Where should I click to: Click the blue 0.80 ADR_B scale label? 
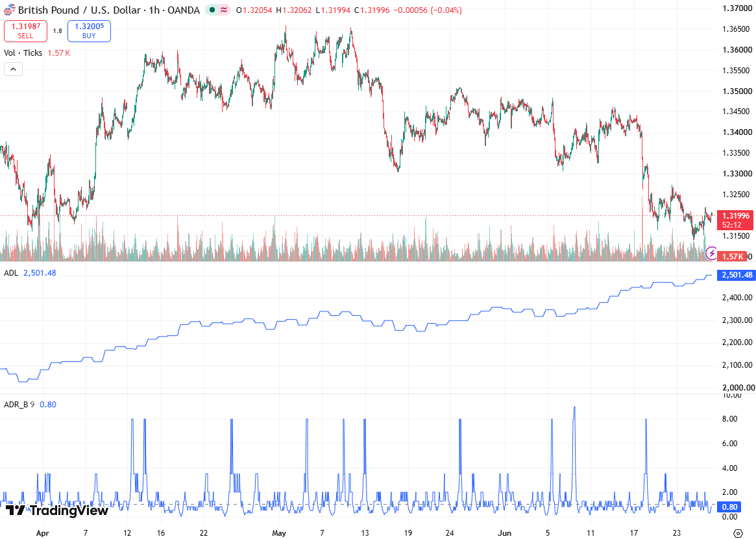(x=729, y=507)
